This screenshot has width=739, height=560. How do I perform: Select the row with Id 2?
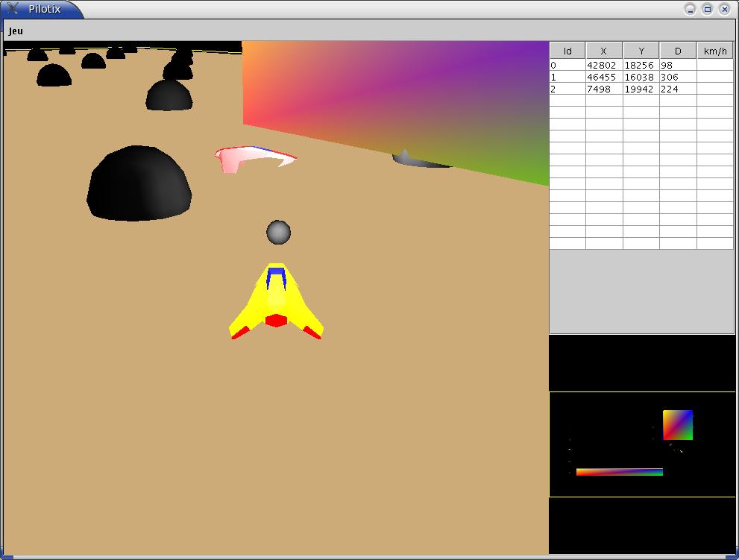(x=641, y=89)
